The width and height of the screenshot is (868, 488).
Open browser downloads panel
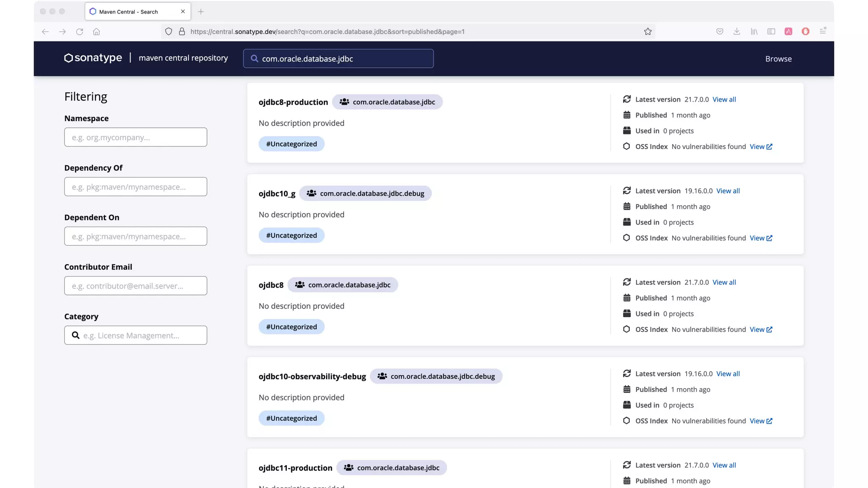[737, 31]
